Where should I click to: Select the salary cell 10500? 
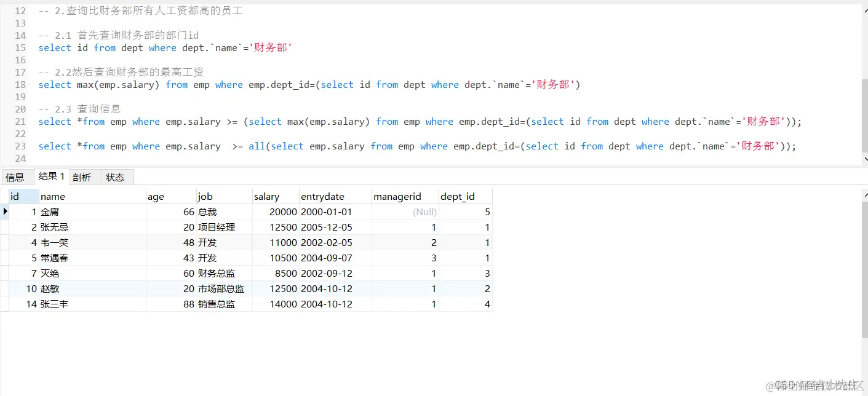tap(276, 258)
